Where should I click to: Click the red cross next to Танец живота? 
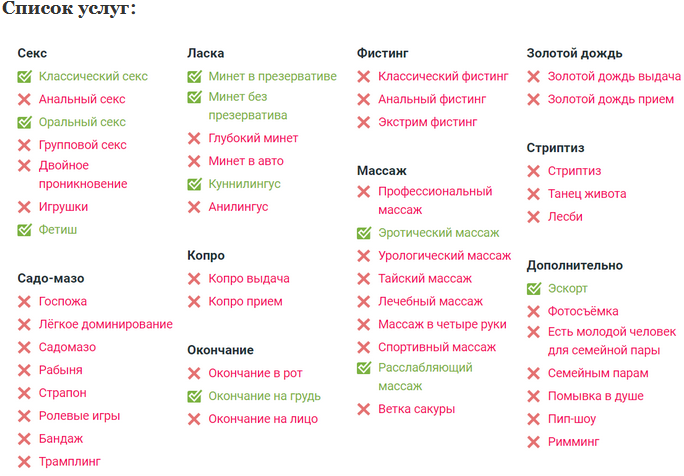tap(534, 194)
